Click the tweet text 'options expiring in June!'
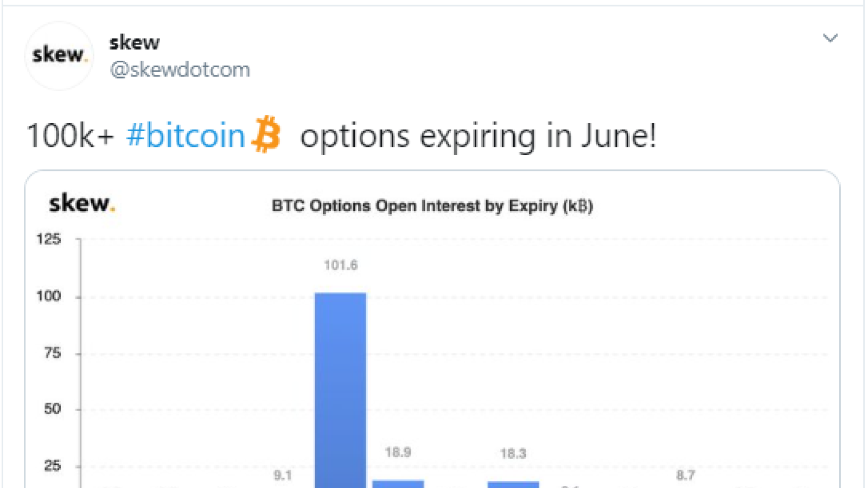The width and height of the screenshot is (868, 488). [x=478, y=136]
